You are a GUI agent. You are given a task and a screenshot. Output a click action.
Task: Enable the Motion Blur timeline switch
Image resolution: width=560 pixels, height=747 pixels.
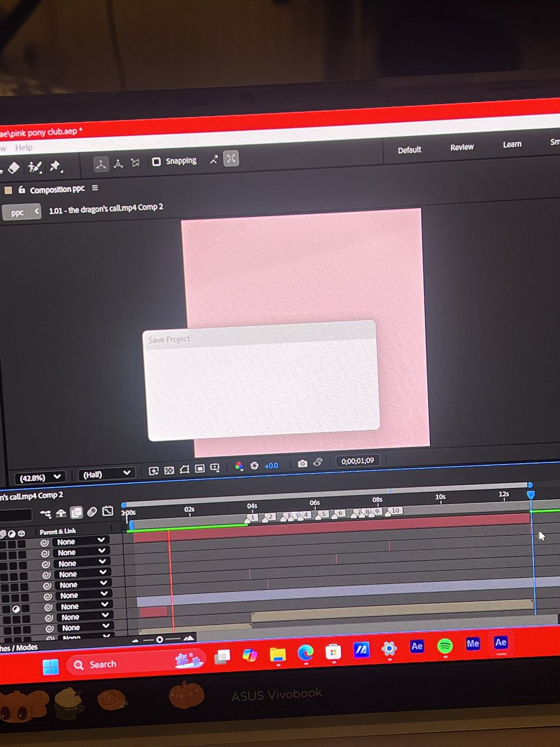[92, 512]
